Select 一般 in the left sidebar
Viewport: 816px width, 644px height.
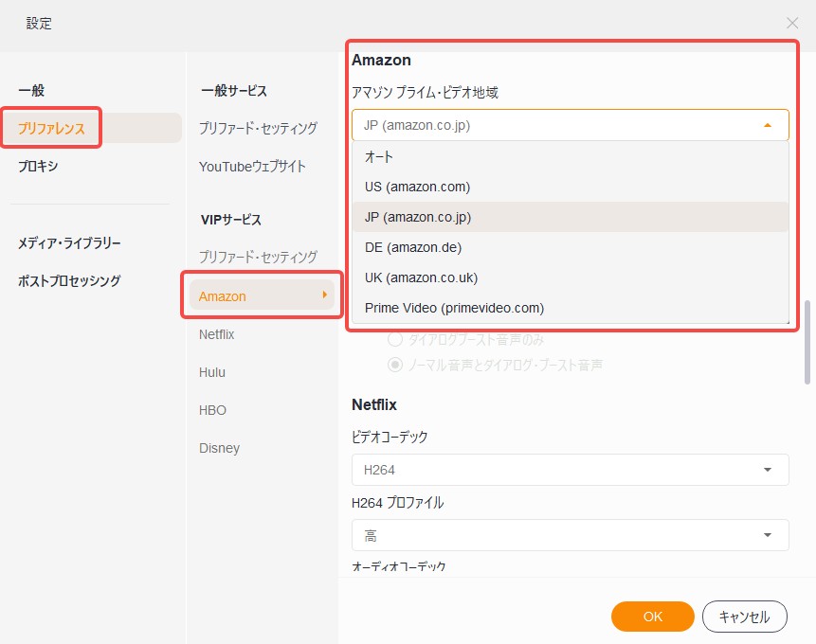point(31,91)
